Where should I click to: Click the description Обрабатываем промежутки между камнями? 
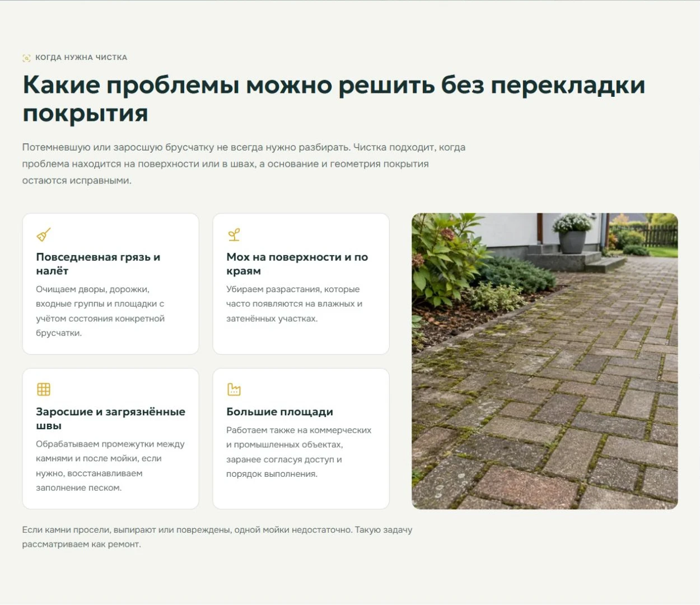[110, 466]
